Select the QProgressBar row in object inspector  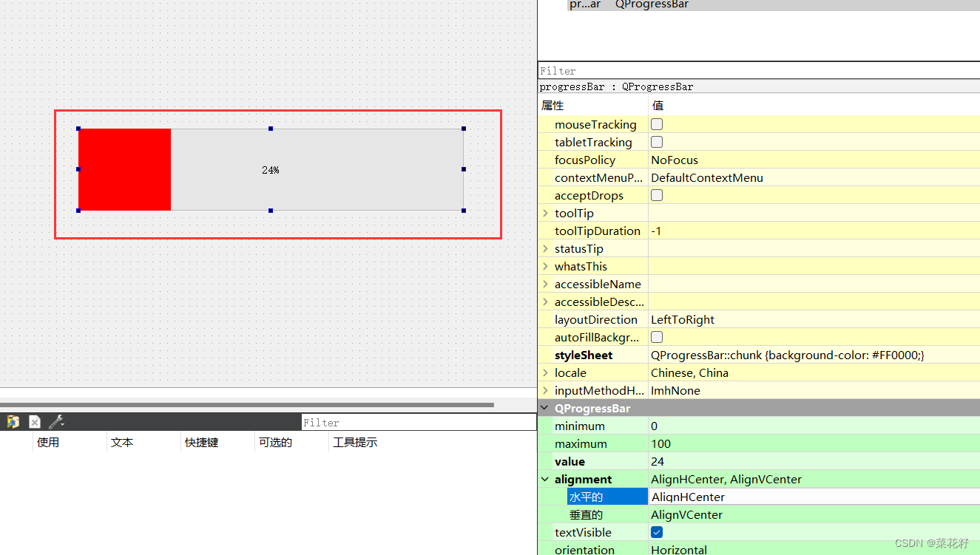click(774, 4)
